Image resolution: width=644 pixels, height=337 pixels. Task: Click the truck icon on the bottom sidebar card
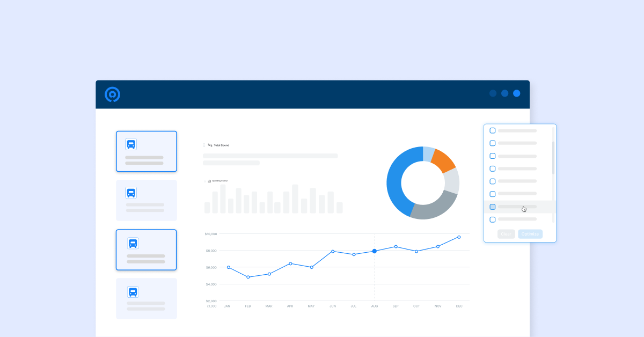[x=132, y=291]
